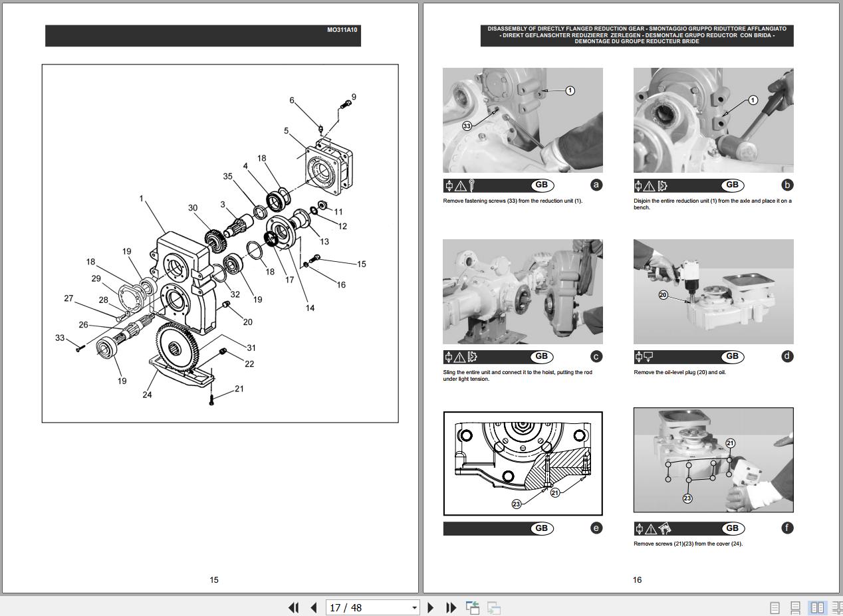The width and height of the screenshot is (843, 616).
Task: Click part label 14 in exploded diagram
Action: [310, 308]
